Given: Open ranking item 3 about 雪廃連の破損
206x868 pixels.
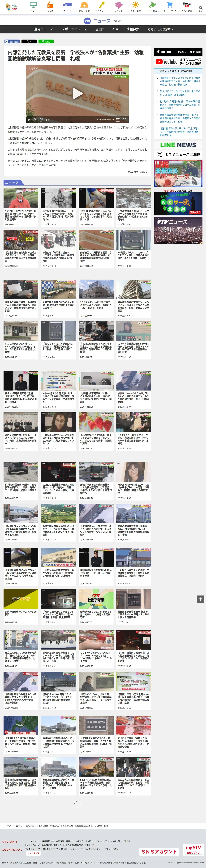Looking at the screenshot, I should [180, 105].
